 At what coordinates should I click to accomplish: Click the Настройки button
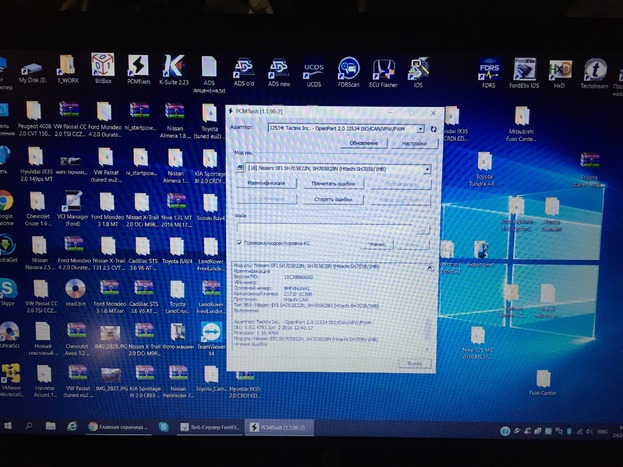point(413,143)
